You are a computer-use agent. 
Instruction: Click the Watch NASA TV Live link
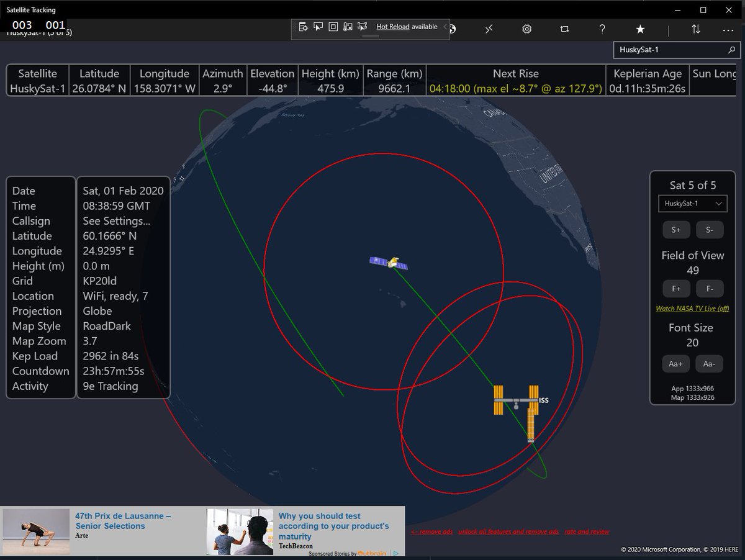(x=692, y=309)
